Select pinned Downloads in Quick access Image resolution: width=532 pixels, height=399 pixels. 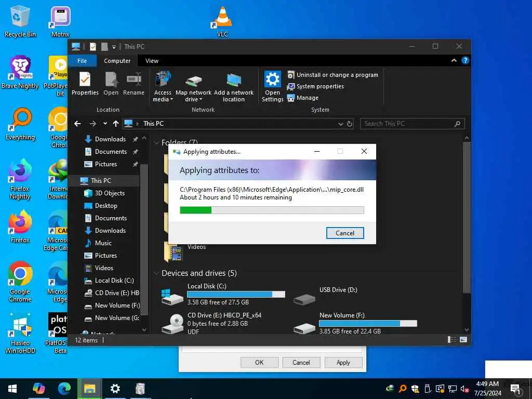click(x=110, y=139)
